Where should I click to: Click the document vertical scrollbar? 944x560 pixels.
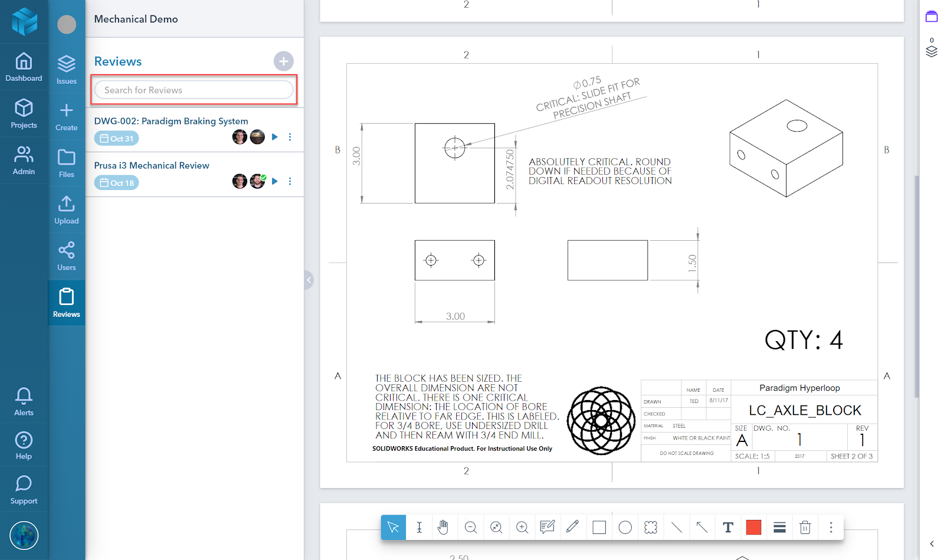(x=916, y=286)
